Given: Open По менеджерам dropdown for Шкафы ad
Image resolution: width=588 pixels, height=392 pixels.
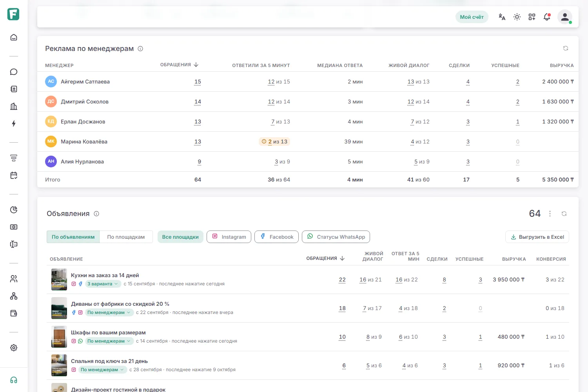Looking at the screenshot, I should [109, 341].
